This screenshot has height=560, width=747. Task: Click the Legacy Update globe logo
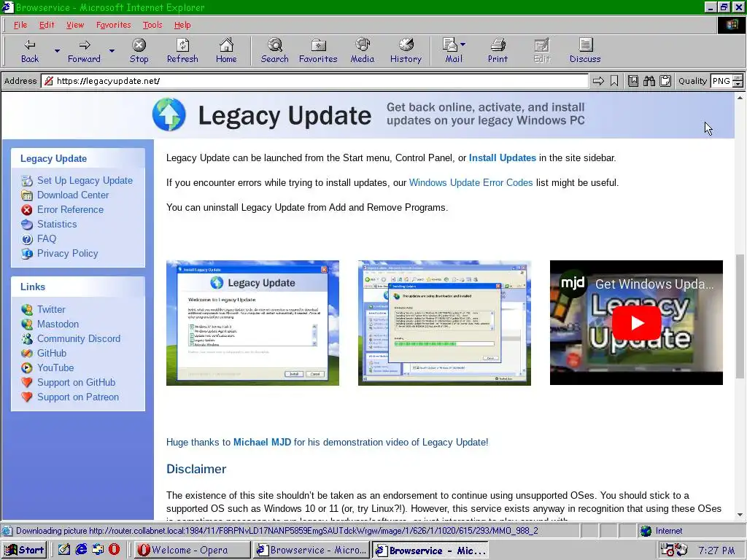coord(169,114)
